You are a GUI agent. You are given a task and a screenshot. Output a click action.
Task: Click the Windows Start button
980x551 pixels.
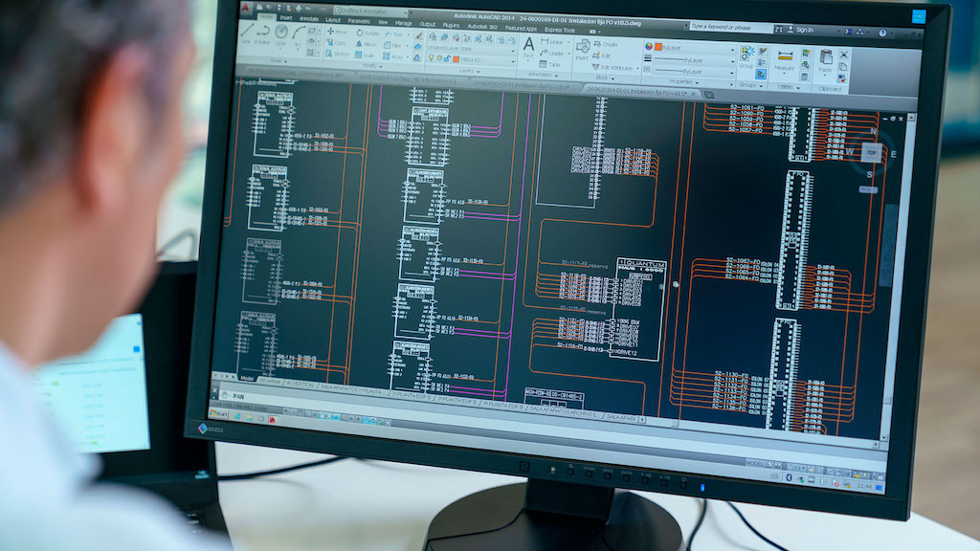[x=219, y=413]
